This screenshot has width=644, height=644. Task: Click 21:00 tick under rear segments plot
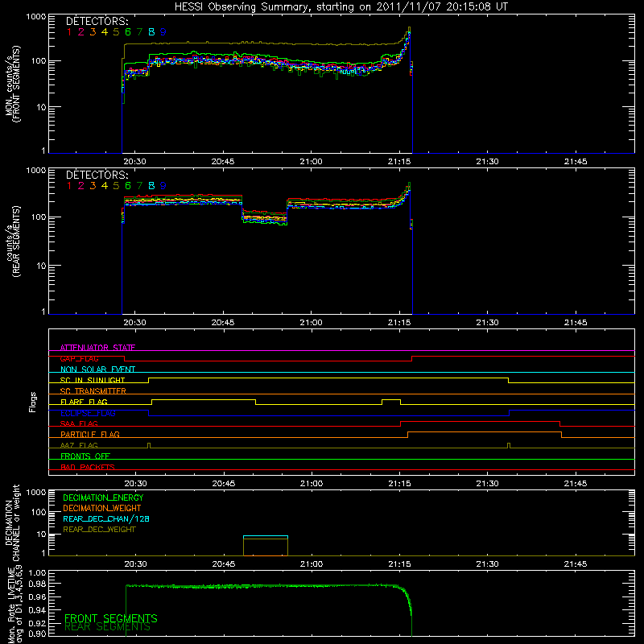311,322
